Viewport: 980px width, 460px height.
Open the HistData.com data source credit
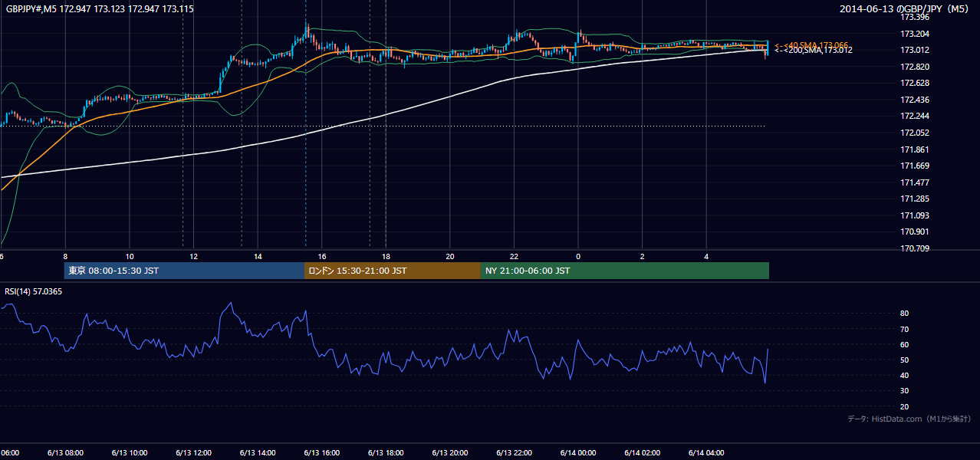(x=909, y=419)
